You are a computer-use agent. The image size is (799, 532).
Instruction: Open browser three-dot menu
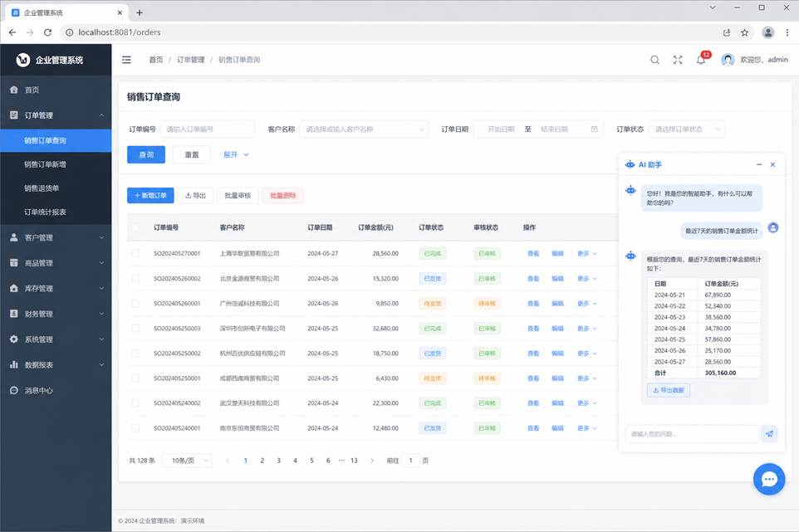(x=787, y=32)
